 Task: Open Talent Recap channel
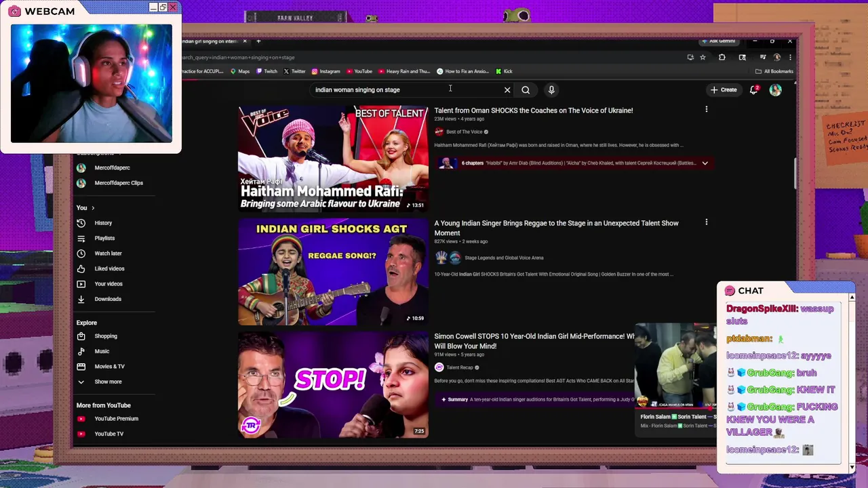click(460, 367)
